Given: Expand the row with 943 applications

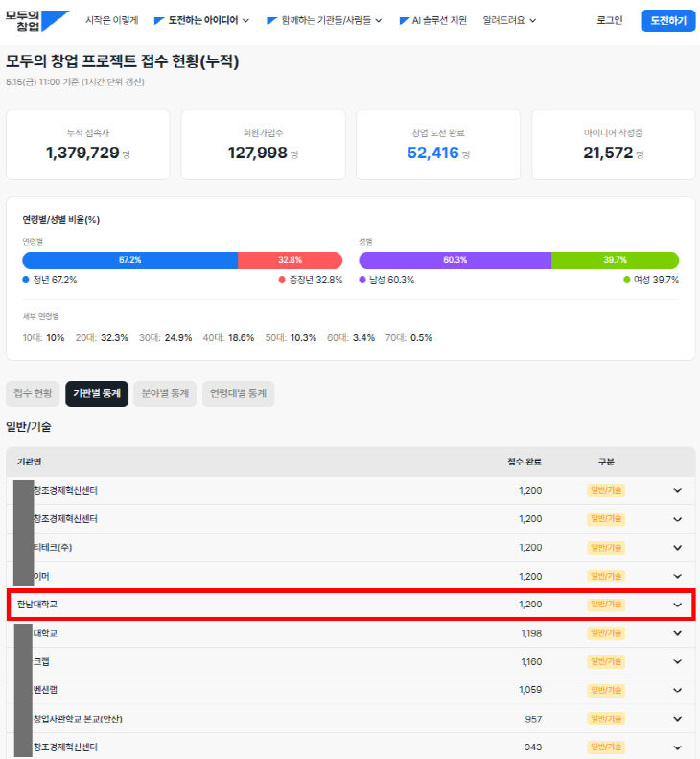Looking at the screenshot, I should coord(677,747).
